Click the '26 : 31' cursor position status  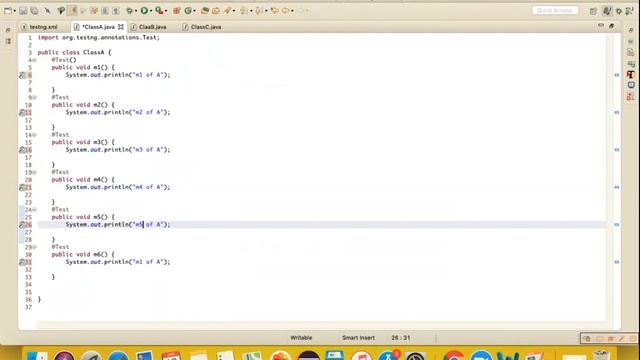point(401,338)
